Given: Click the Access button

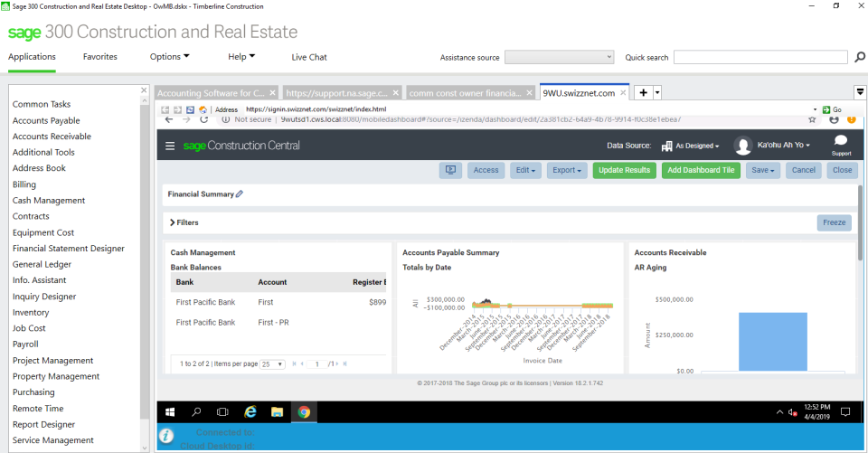Looking at the screenshot, I should pos(486,170).
